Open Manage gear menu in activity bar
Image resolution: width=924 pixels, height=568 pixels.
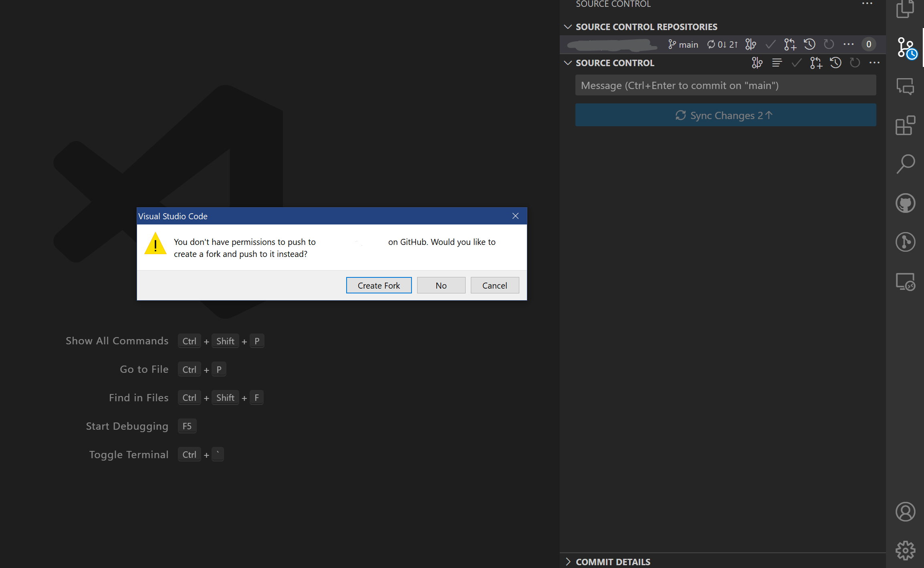click(905, 550)
